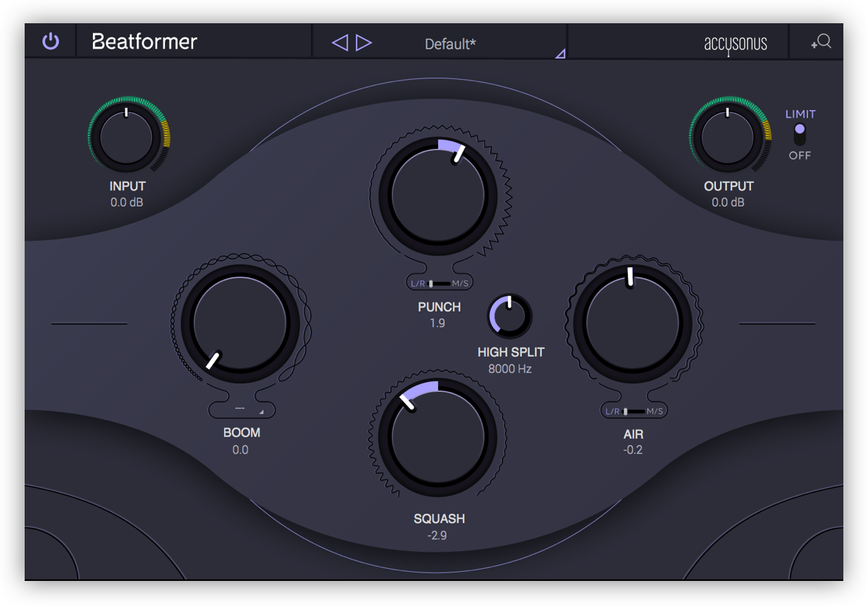Image resolution: width=868 pixels, height=607 pixels.
Task: Click the Squash knob
Action: pyautogui.click(x=438, y=437)
